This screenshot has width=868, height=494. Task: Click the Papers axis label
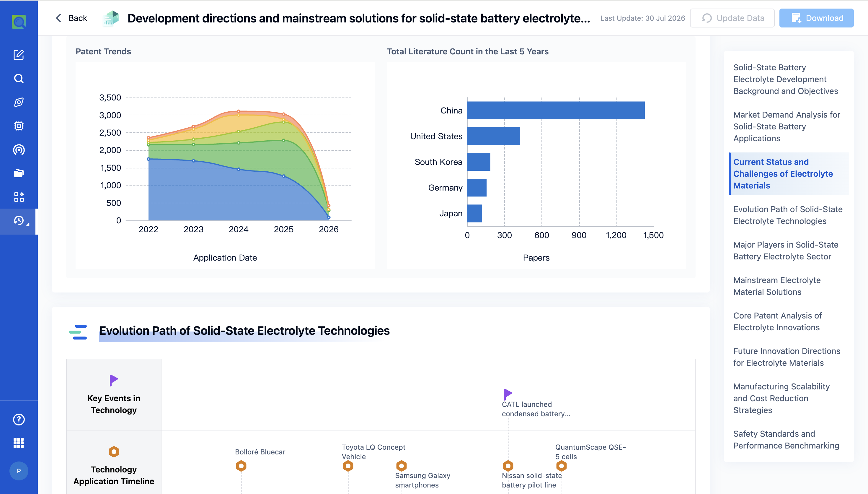536,258
